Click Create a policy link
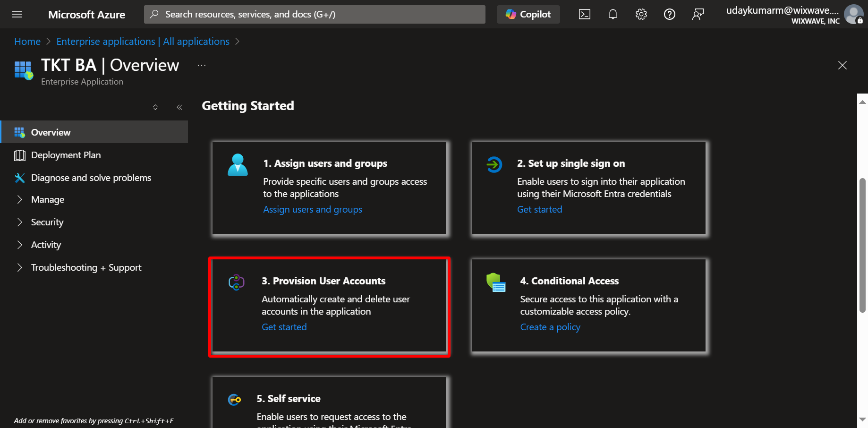The width and height of the screenshot is (868, 428). (x=550, y=327)
